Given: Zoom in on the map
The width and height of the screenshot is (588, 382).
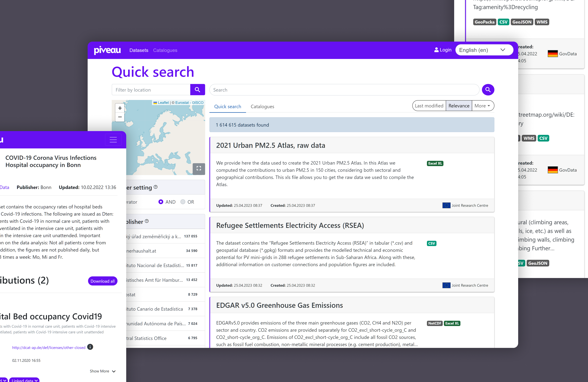Looking at the screenshot, I should point(120,108).
